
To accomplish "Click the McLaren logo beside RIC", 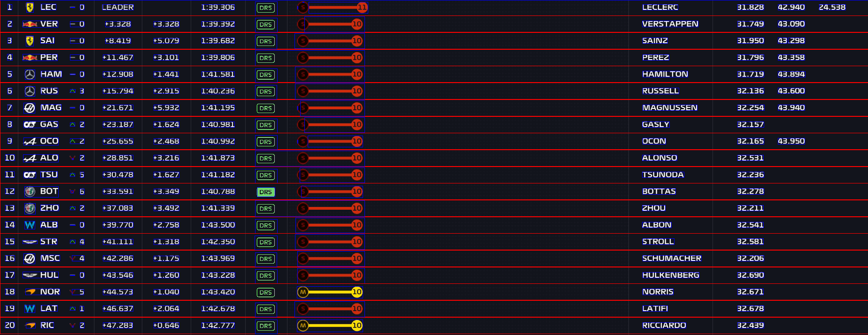I will pos(30,325).
